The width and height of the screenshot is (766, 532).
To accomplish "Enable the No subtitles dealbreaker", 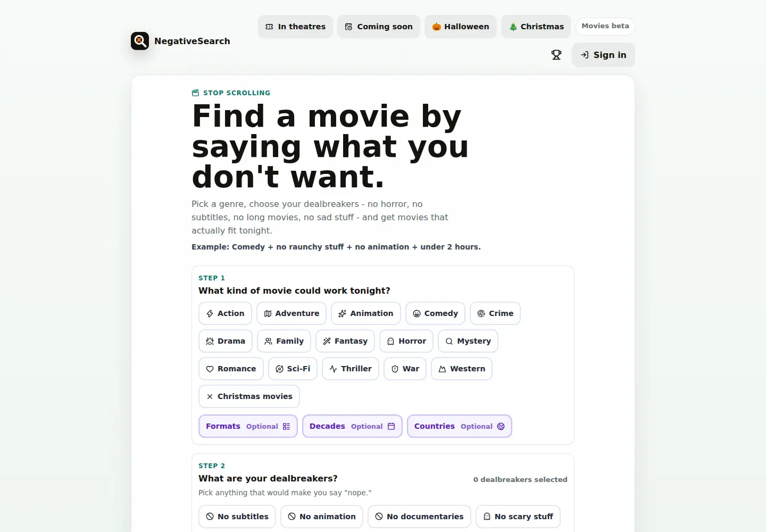I will click(237, 517).
